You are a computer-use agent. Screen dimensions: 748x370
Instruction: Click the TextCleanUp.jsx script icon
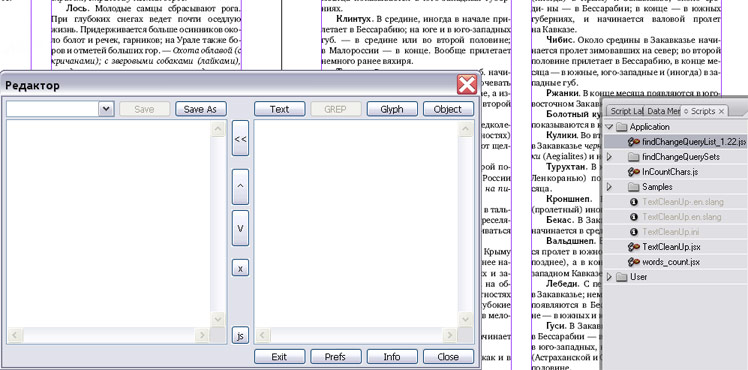(634, 247)
